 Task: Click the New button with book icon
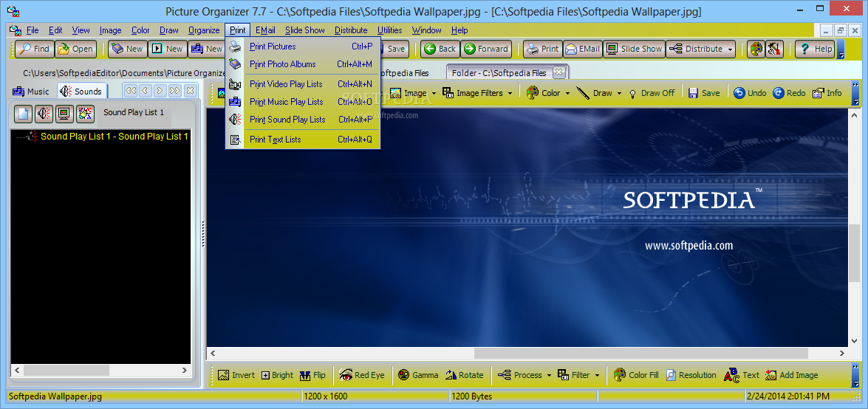point(127,49)
